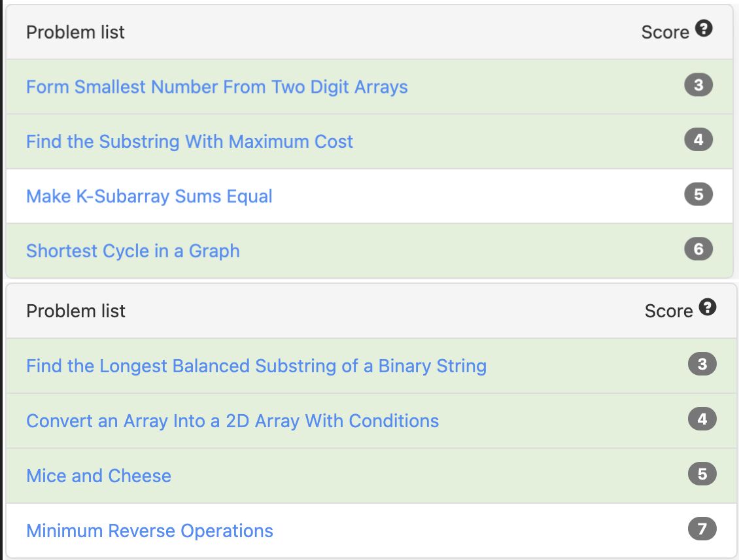Click the Score help icon above Form Smallest Number
739x560 pixels.
[x=704, y=29]
